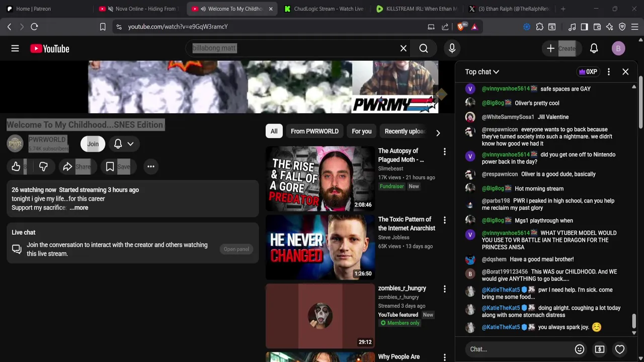The width and height of the screenshot is (644, 362).
Task: Select the Recently uploaded filter chip
Action: 405,131
